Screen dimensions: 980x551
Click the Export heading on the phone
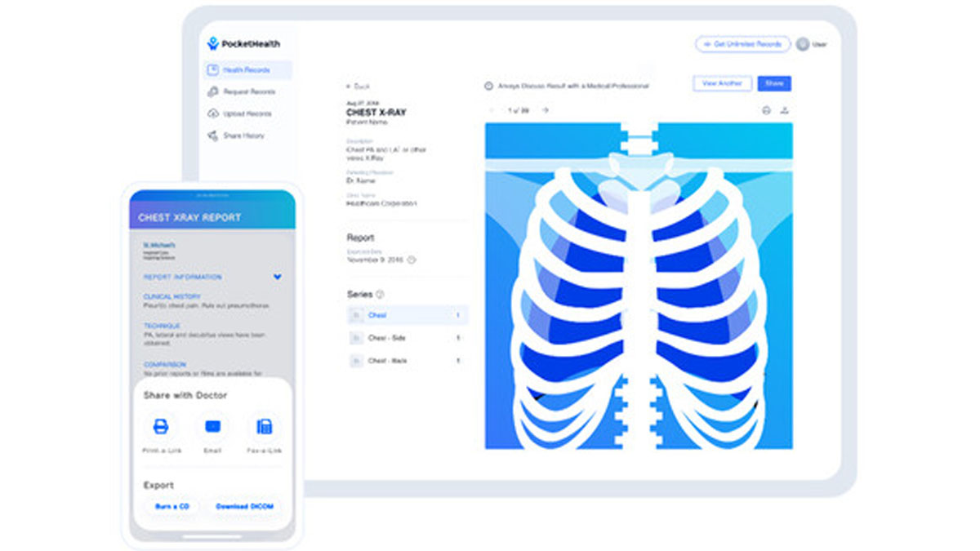[158, 485]
